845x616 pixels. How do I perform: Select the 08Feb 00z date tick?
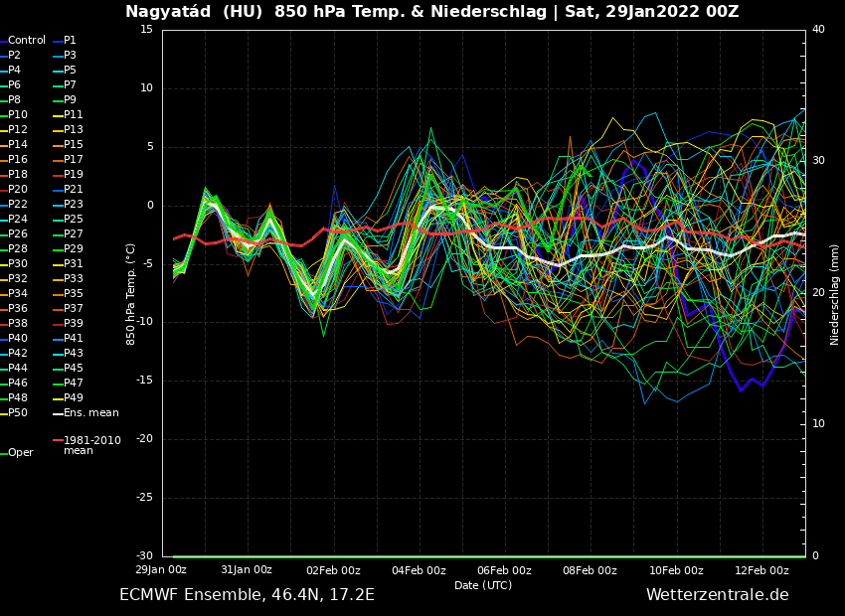[591, 570]
